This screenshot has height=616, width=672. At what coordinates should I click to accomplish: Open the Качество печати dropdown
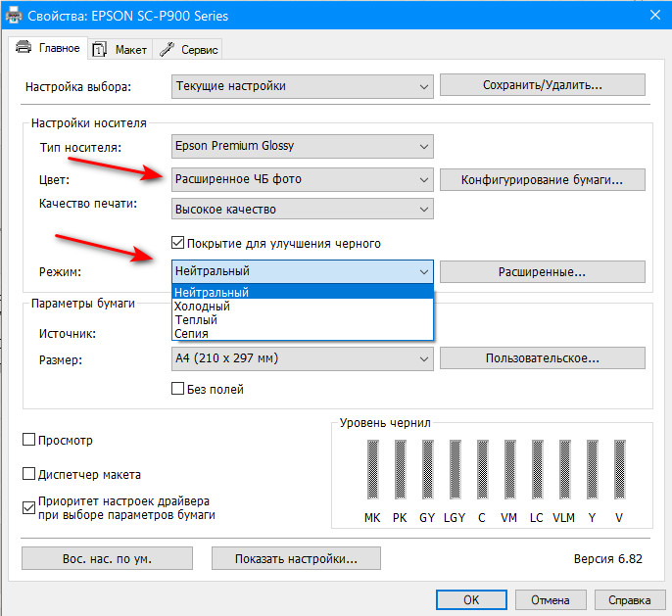coord(302,209)
